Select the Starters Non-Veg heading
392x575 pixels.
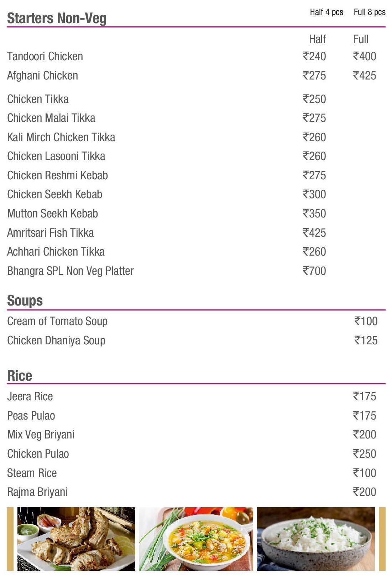(x=57, y=18)
